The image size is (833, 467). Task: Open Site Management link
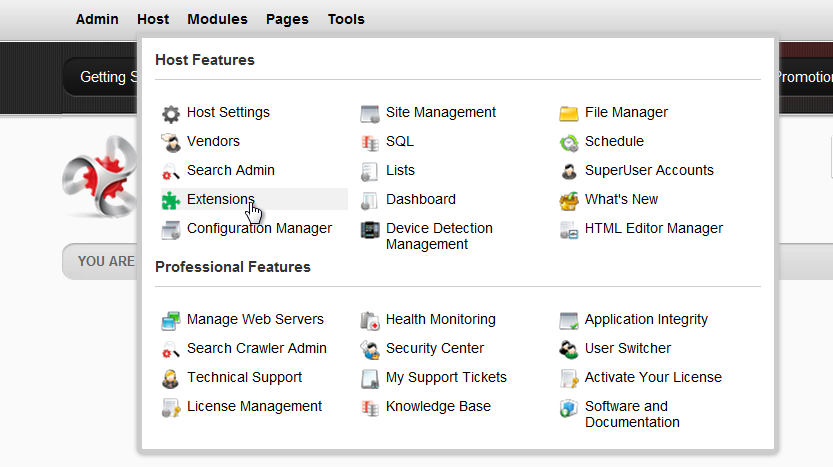441,112
